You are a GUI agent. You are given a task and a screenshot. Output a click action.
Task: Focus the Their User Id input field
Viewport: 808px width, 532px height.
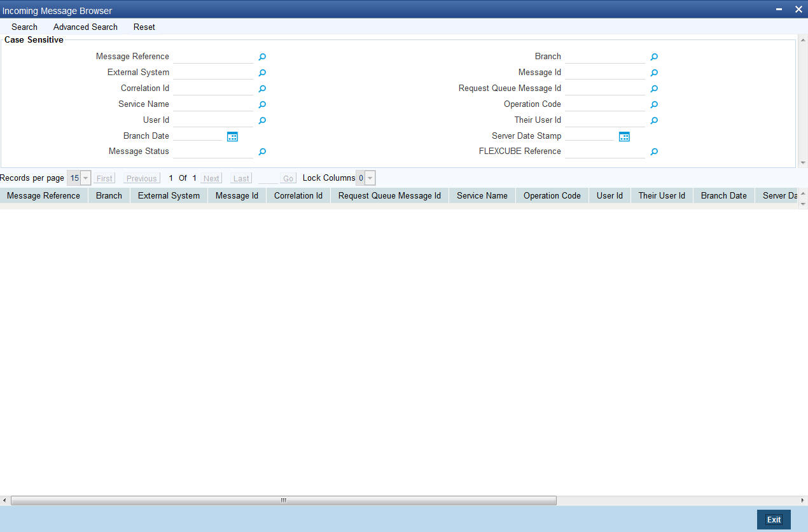point(605,120)
